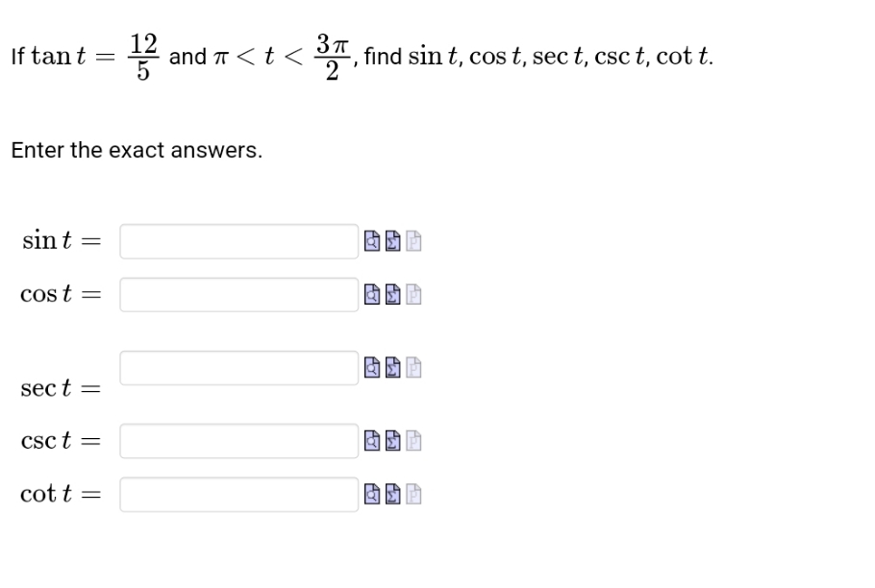This screenshot has width=875, height=588.
Task: Click inside the cos t answer box
Action: (x=238, y=295)
